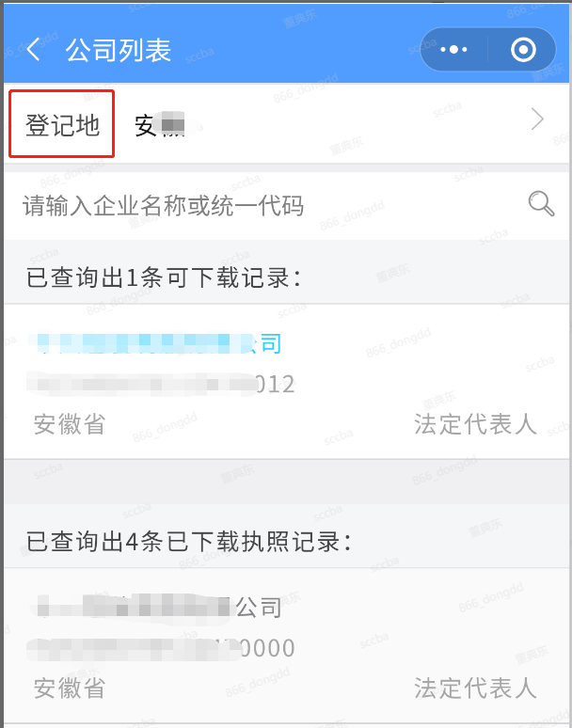Image resolution: width=572 pixels, height=728 pixels.
Task: Tap 安徽省 under the downloaded record
Action: pyautogui.click(x=70, y=688)
